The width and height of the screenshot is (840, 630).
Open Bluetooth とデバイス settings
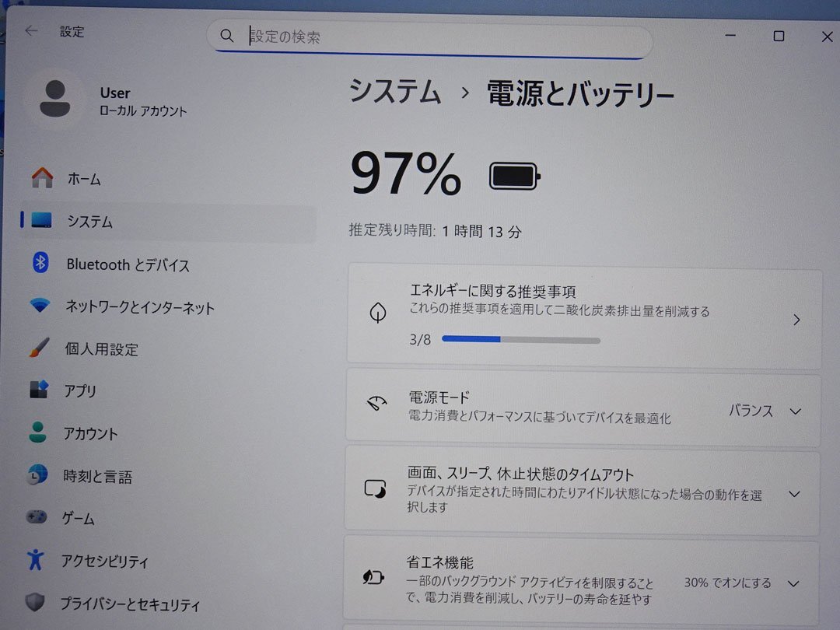click(x=168, y=264)
